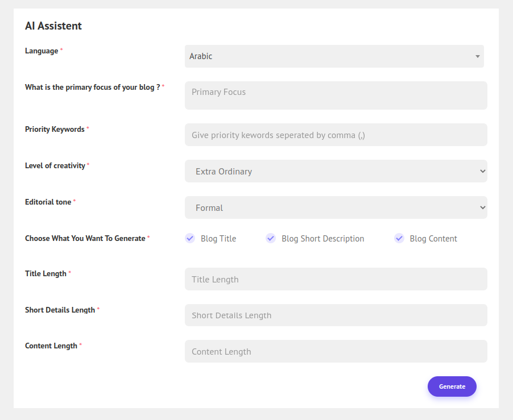Click into the priority keywords input field
The image size is (513, 420).
coord(336,135)
